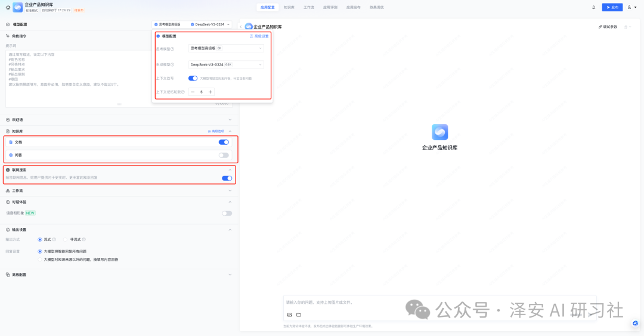Select the 非流式 output radio button
This screenshot has width=644, height=336.
pos(66,239)
